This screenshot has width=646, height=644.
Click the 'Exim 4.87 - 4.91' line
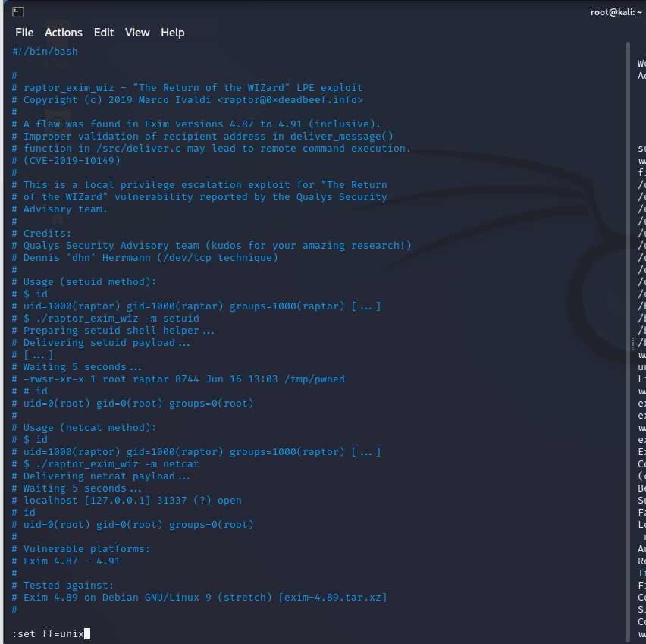click(x=66, y=561)
